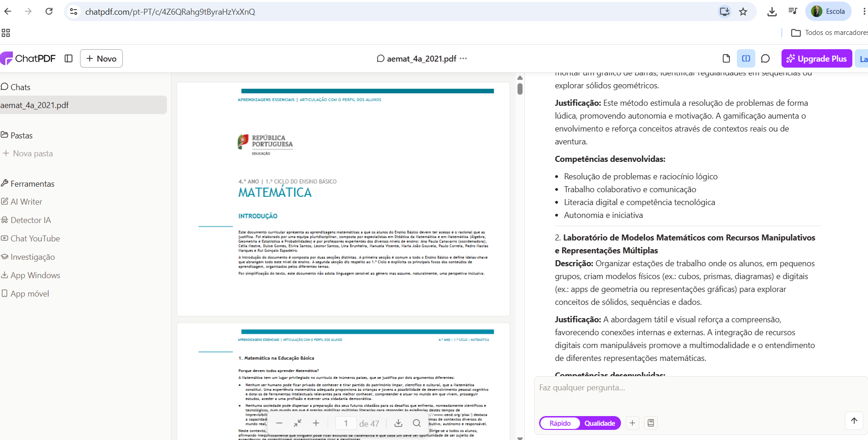This screenshot has height=440, width=868.
Task: Open browser three-dot menu
Action: click(864, 11)
